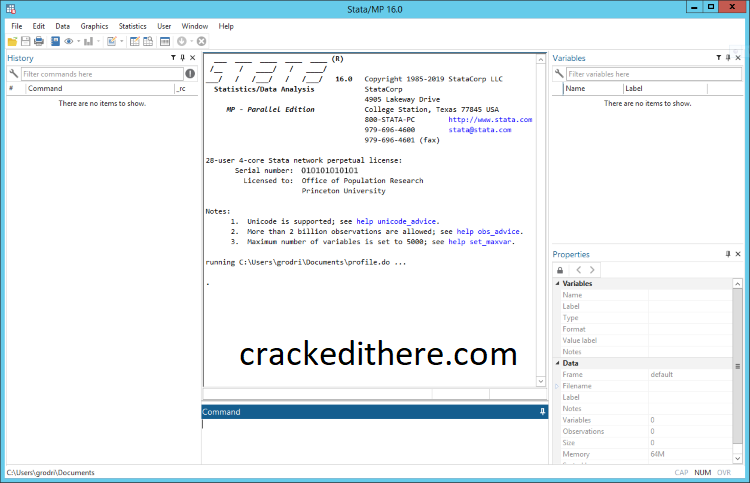Click the Viewer eye icon
This screenshot has height=483, width=750.
[69, 42]
